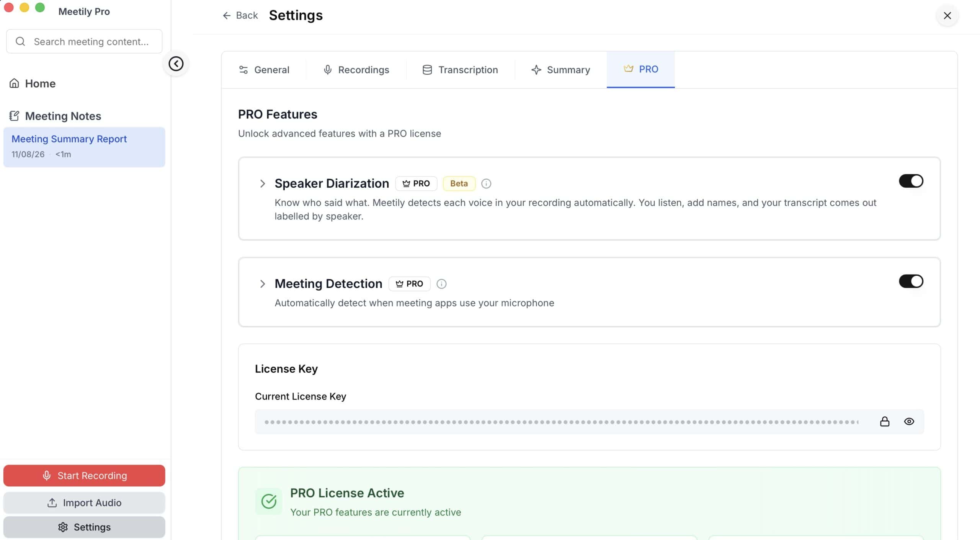
Task: Click the info icon beside Speaker Diarization
Action: pos(486,183)
